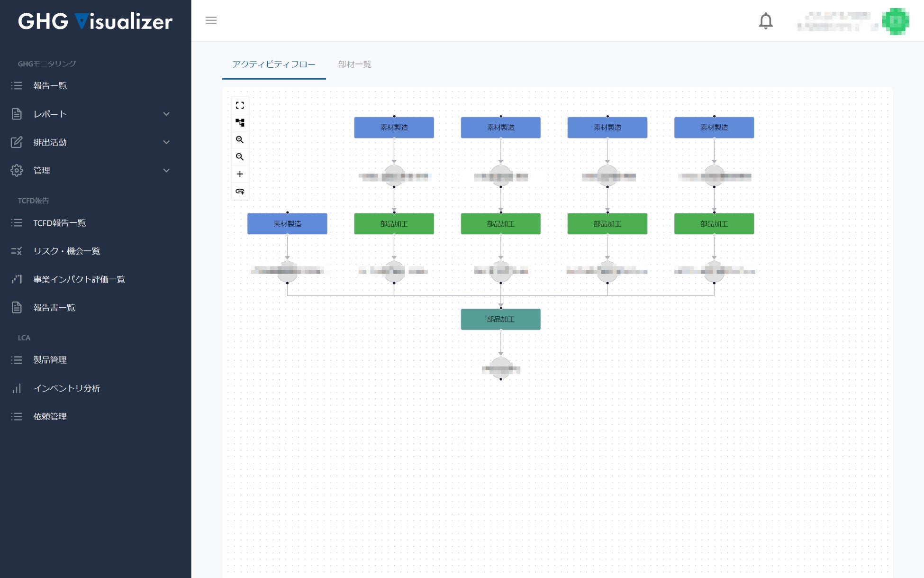Click the add link icon in canvas toolbar
Screen dimensions: 924x578
click(240, 192)
